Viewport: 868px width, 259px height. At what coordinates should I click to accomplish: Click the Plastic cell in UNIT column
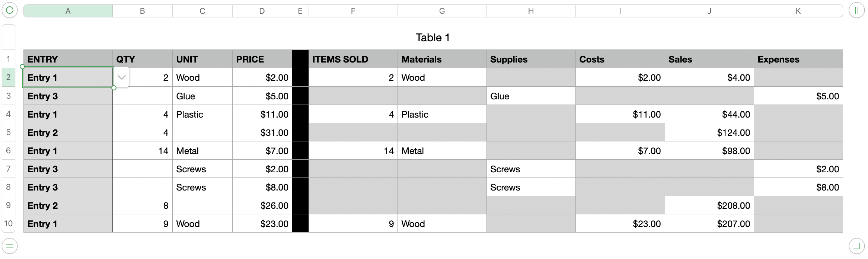[202, 114]
